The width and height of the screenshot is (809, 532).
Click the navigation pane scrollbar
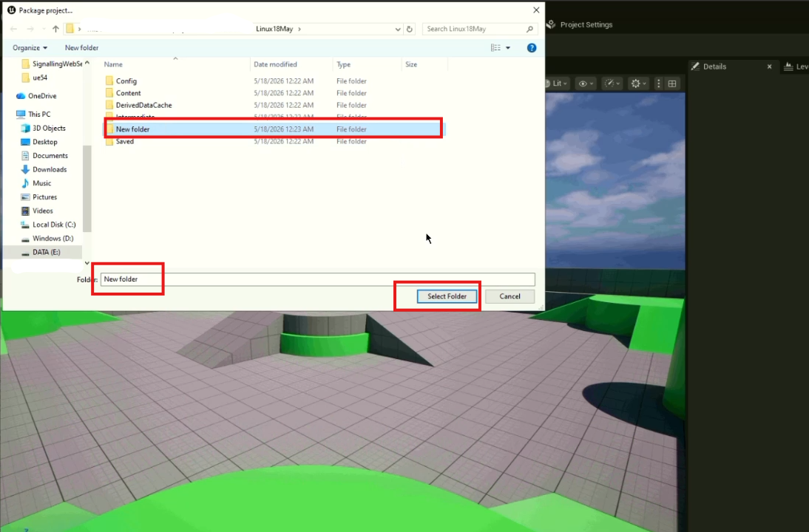(x=87, y=188)
